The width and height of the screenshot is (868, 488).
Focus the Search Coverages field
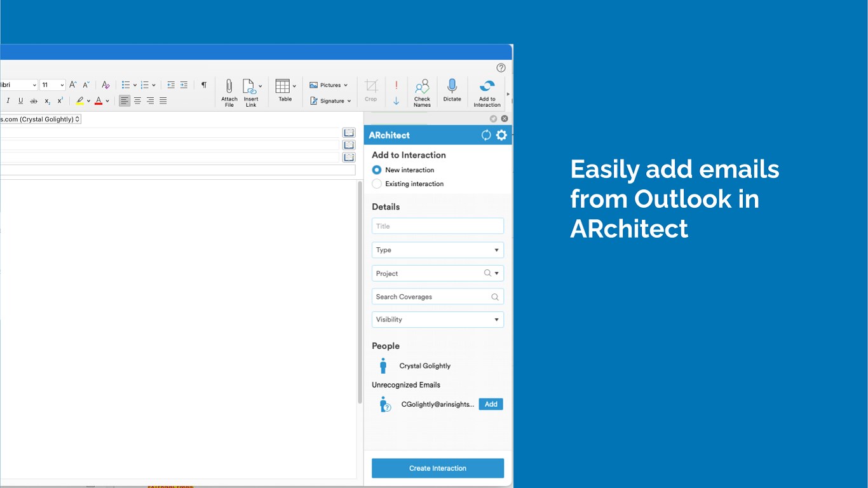(x=438, y=297)
